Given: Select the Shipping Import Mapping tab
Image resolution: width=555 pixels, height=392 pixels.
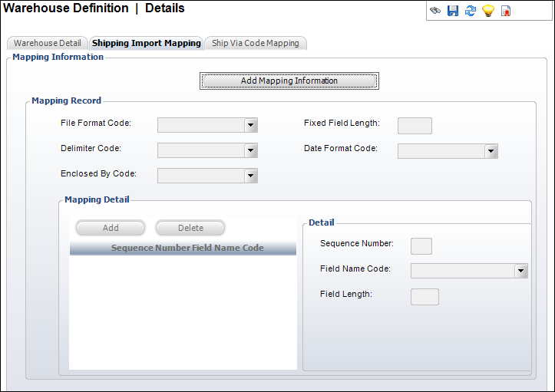Looking at the screenshot, I should tap(147, 43).
